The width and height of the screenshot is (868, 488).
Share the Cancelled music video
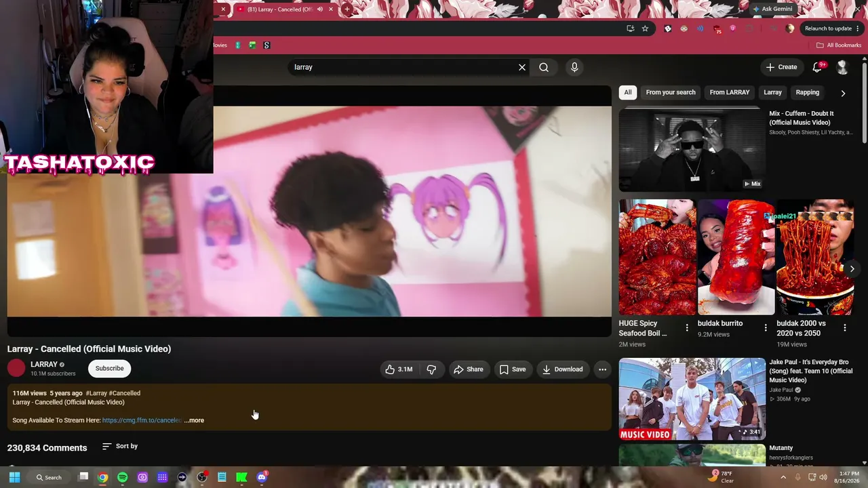coord(469,369)
